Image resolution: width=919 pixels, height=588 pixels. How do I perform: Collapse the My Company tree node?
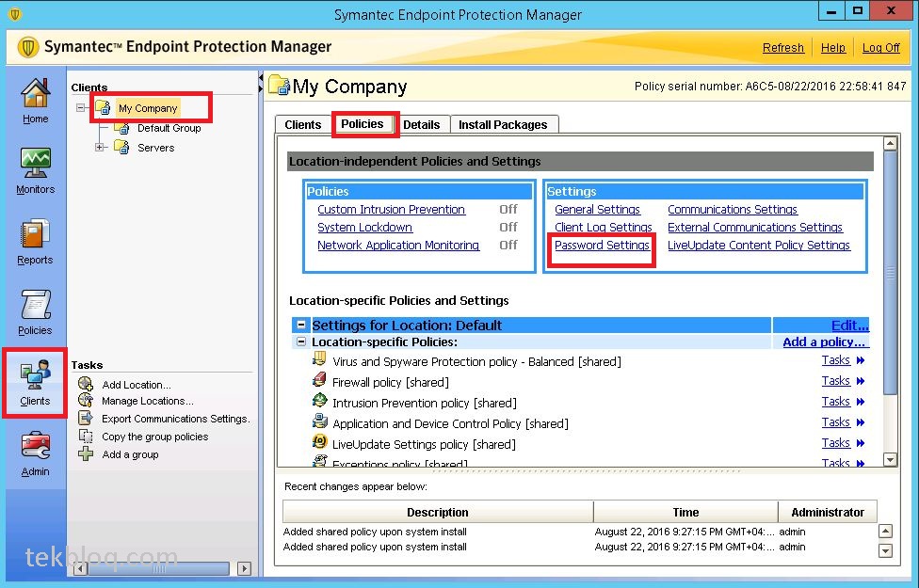tap(81, 108)
